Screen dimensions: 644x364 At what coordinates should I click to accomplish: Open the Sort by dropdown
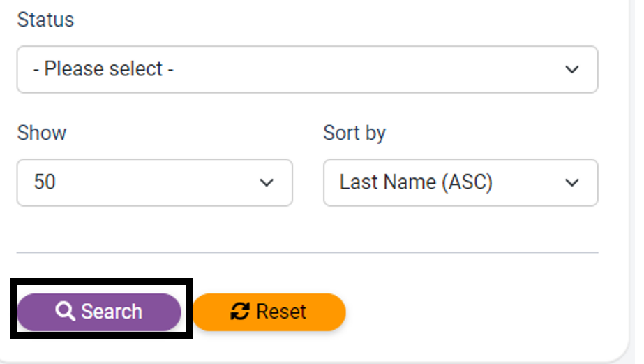click(460, 182)
